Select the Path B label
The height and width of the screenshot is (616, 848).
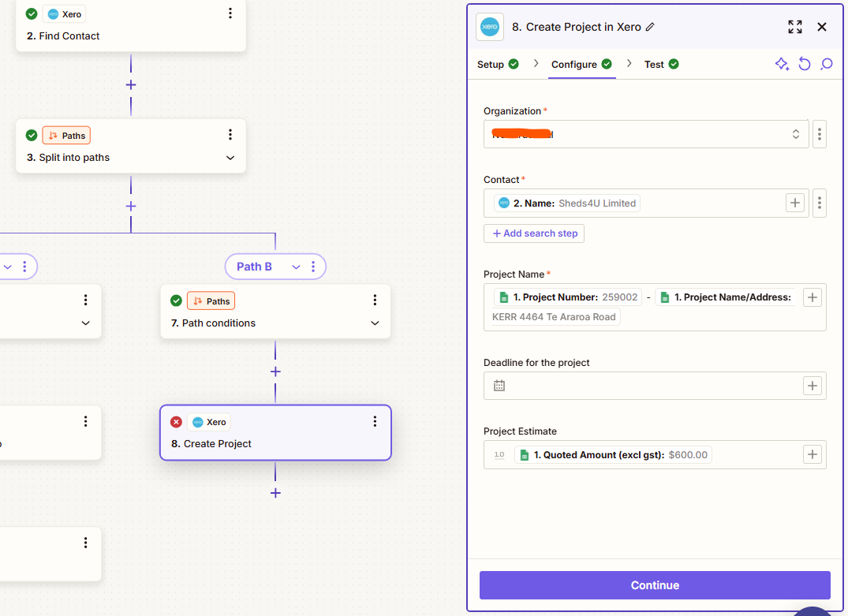tap(254, 267)
